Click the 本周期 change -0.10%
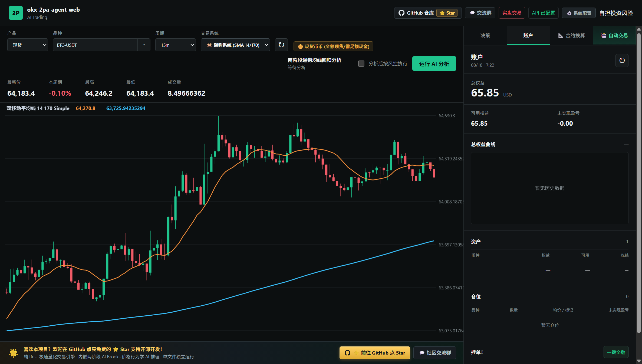Viewport: 642px width, 364px height. (x=60, y=93)
